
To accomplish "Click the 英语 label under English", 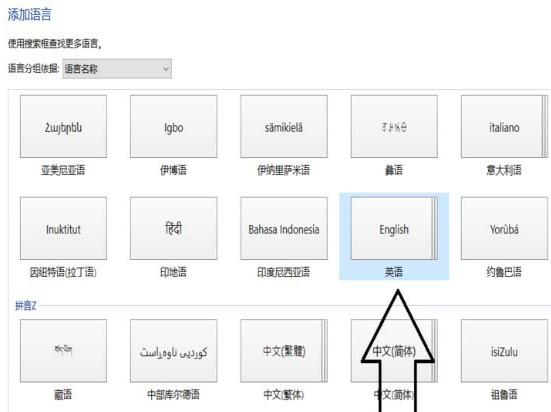I will click(394, 272).
